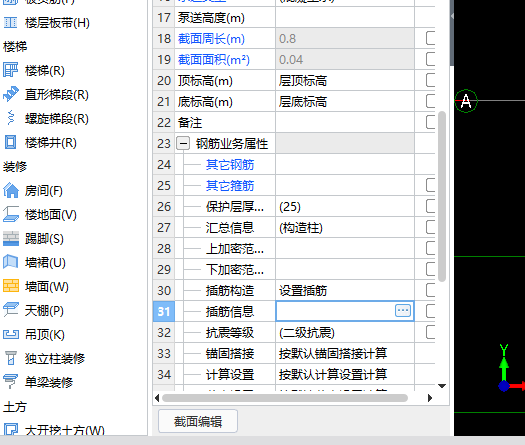Image resolution: width=525 pixels, height=445 pixels.
Task: Collapse panel with the small side arrow
Action: [452, 16]
